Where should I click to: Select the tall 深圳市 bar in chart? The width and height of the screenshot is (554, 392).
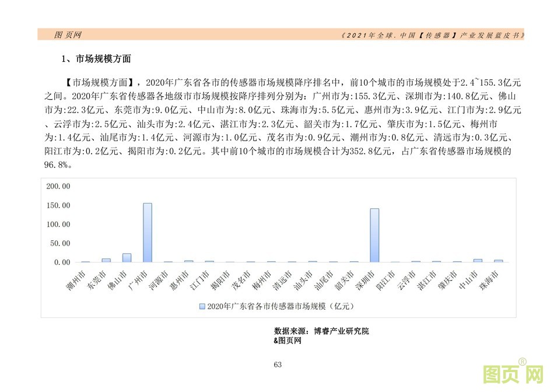click(x=374, y=235)
